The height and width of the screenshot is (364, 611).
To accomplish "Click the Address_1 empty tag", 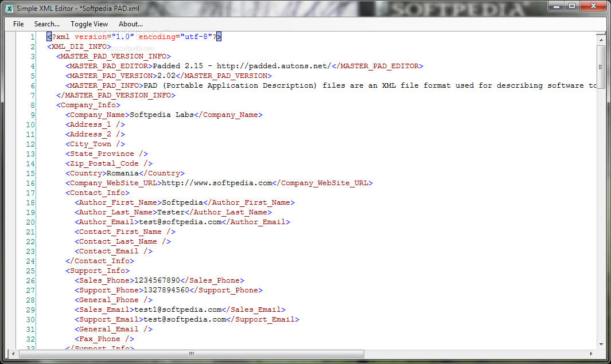I will 95,124.
